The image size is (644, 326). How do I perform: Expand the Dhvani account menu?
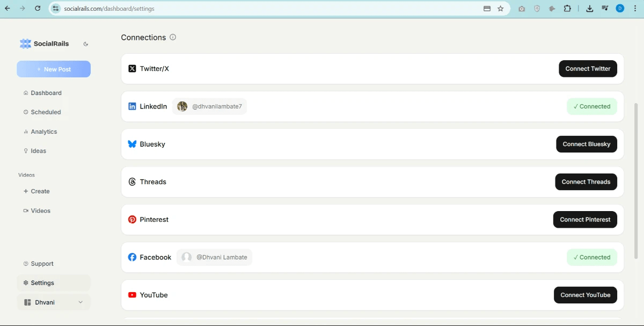click(54, 302)
